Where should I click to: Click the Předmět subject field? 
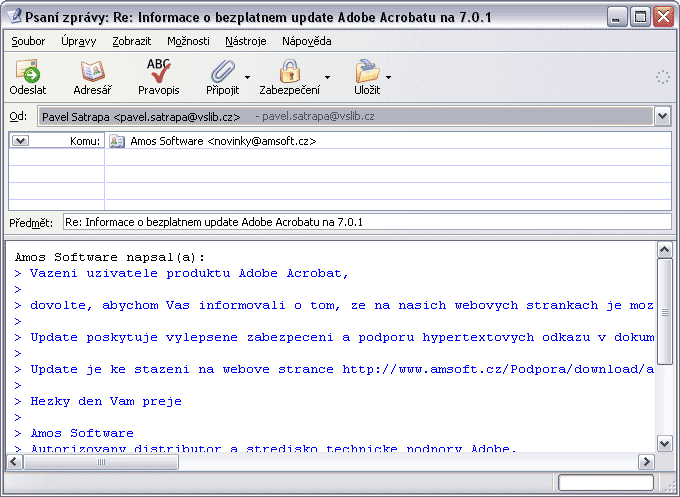coord(367,222)
